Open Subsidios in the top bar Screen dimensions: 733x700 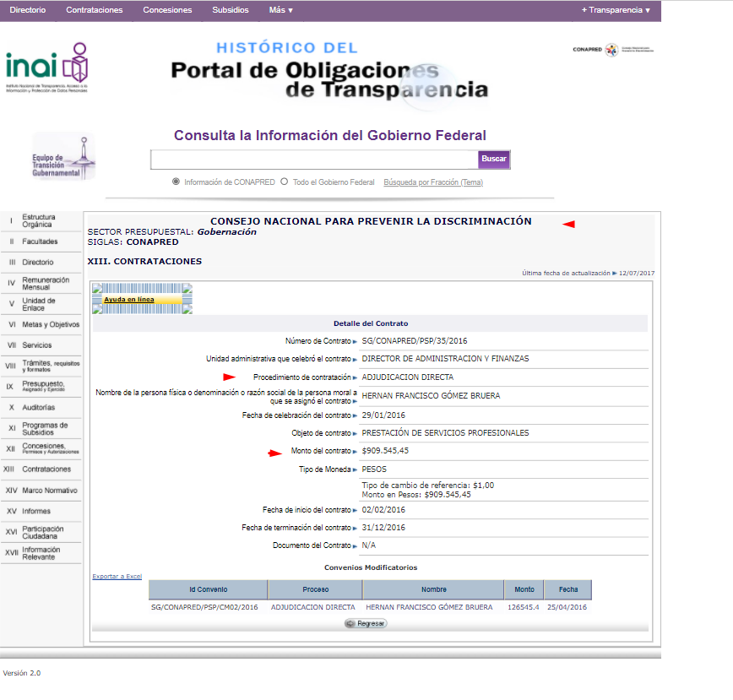tap(231, 10)
